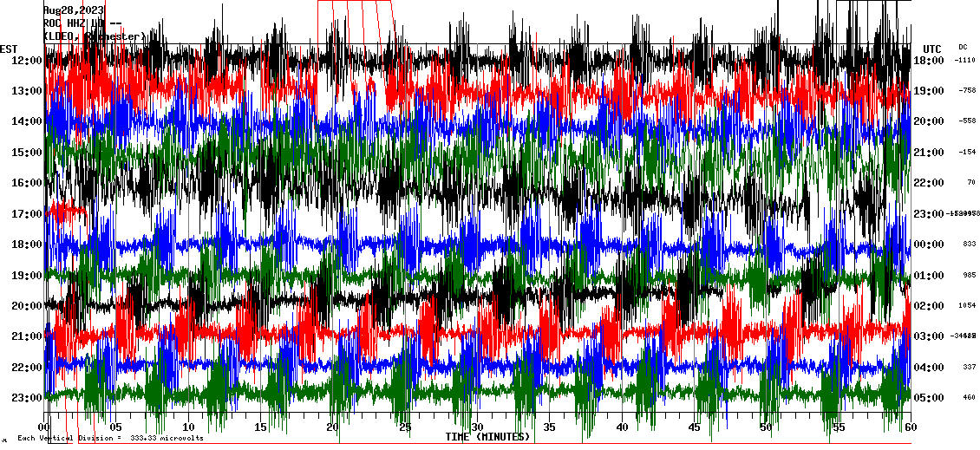The height and width of the screenshot is (450, 980).
Task: Click the vertical division microvolts note
Action: (110, 438)
